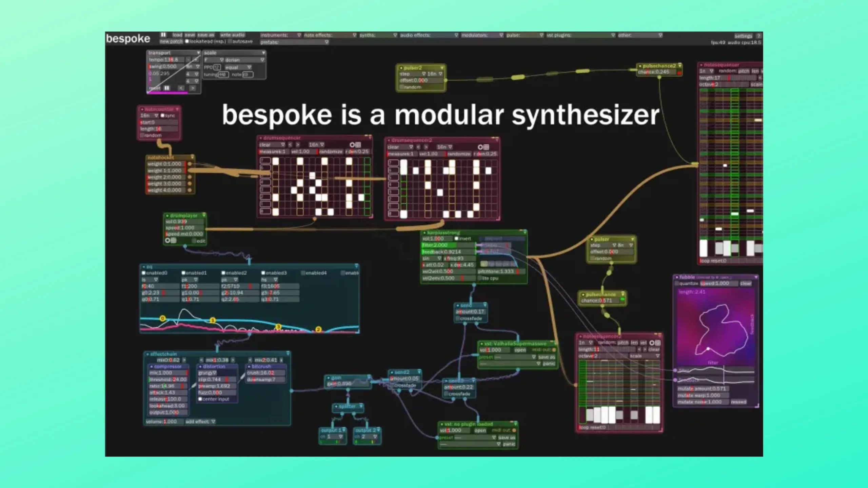This screenshot has height=488, width=868.
Task: Open the settings button
Action: click(743, 36)
